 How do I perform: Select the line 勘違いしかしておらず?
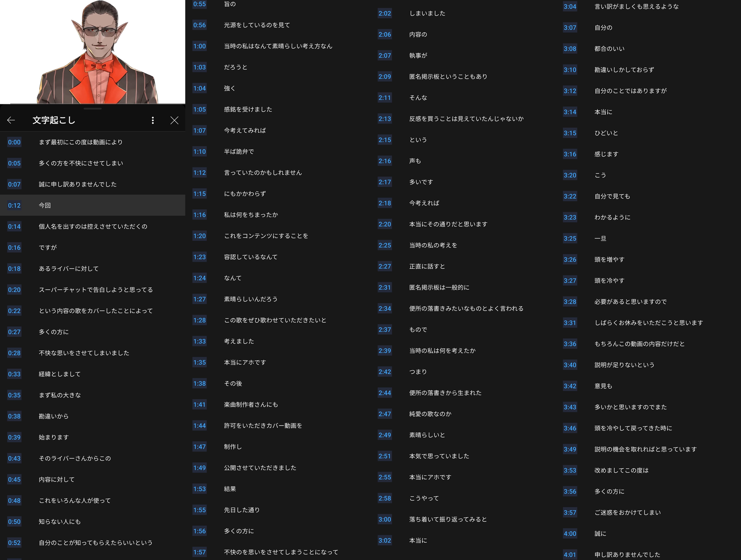[624, 70]
